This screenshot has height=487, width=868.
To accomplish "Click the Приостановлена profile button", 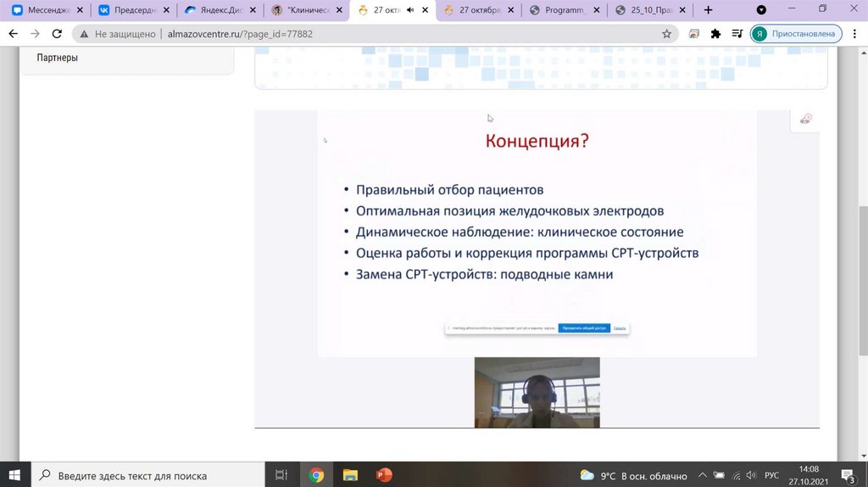I will click(x=795, y=34).
